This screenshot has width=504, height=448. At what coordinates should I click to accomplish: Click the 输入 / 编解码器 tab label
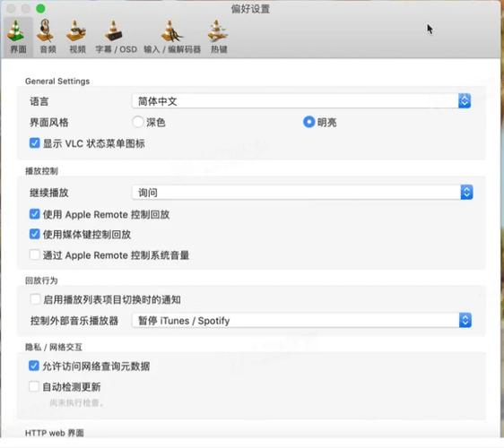(x=172, y=49)
